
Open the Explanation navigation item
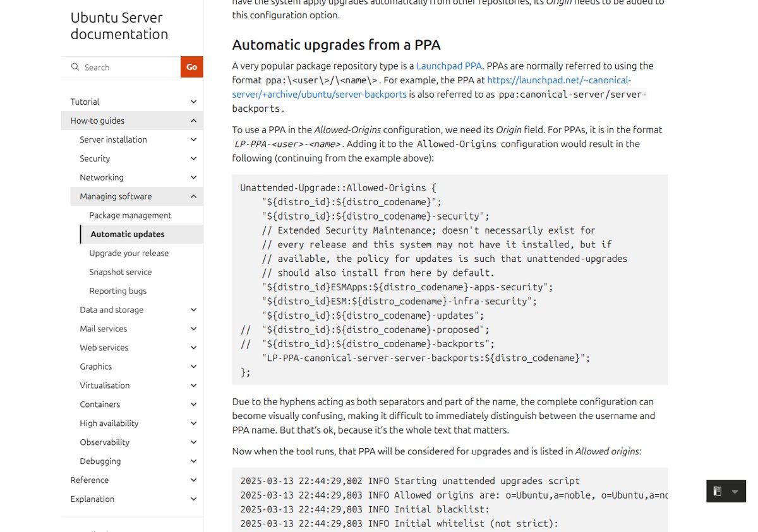tap(92, 499)
